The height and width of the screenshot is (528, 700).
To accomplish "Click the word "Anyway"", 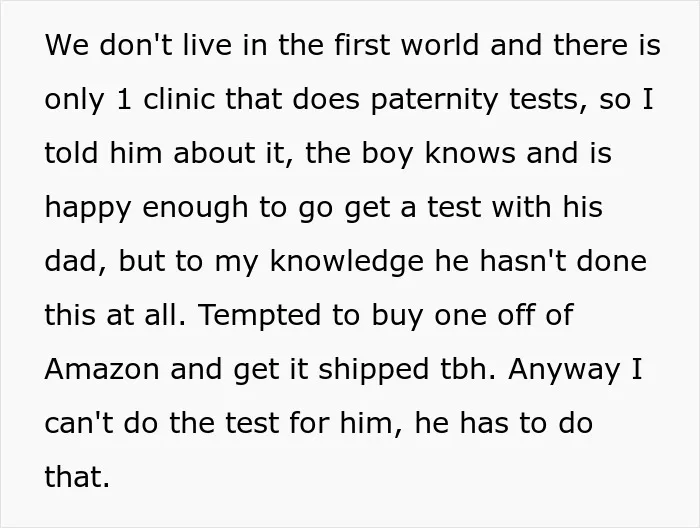I will [564, 370].
